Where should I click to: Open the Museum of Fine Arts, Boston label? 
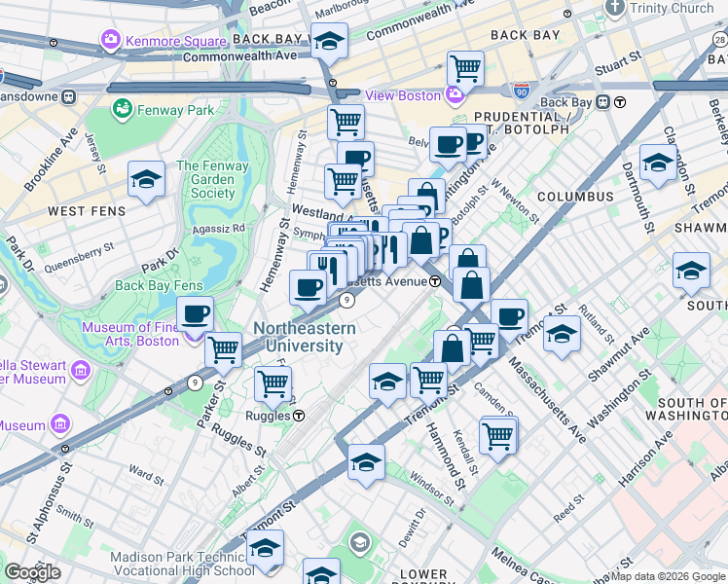pos(131,334)
